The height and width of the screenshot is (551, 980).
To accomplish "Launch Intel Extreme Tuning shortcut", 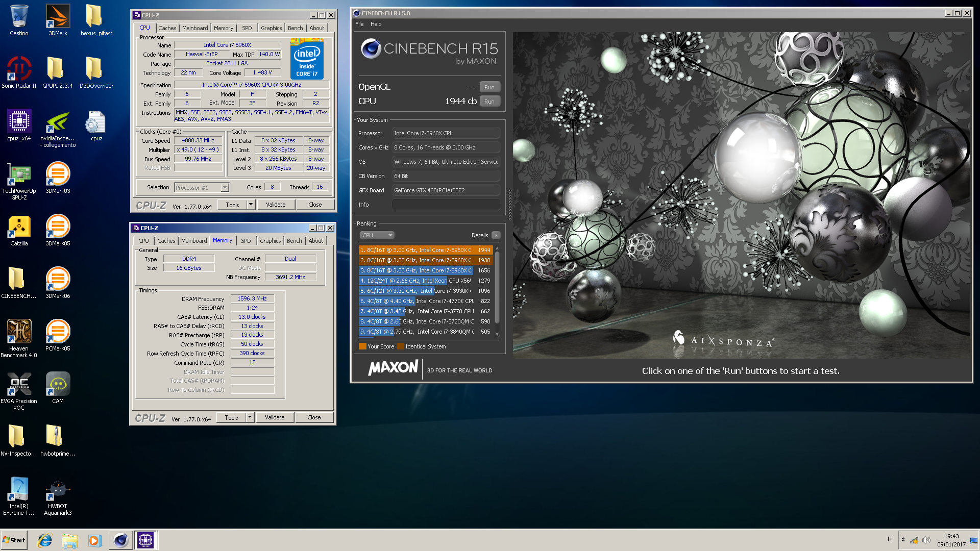I will tap(19, 496).
